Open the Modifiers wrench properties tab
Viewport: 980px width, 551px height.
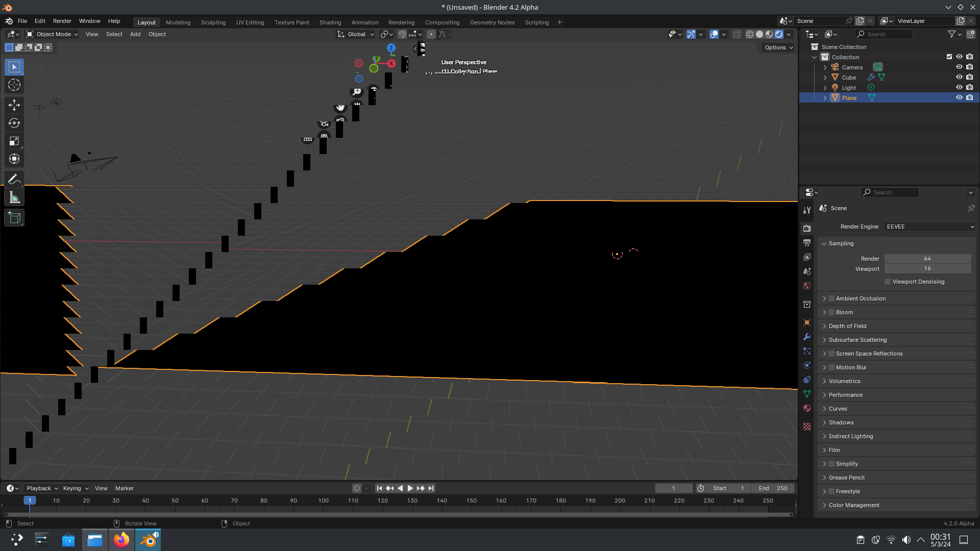[807, 337]
